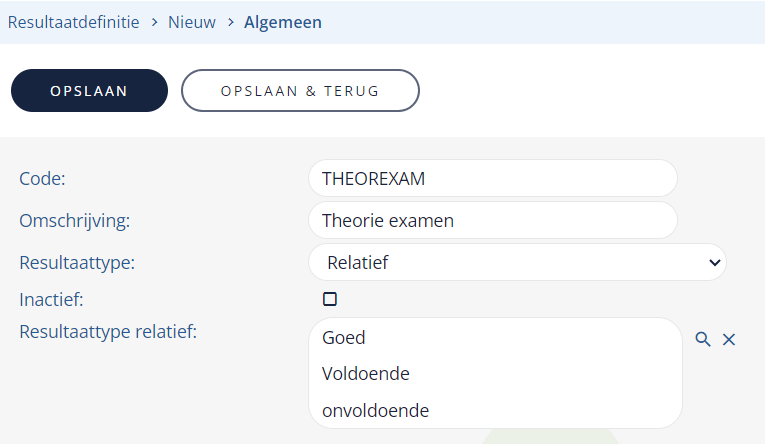Select the Algemeen breadcrumb item
The width and height of the screenshot is (765, 444).
pos(283,22)
